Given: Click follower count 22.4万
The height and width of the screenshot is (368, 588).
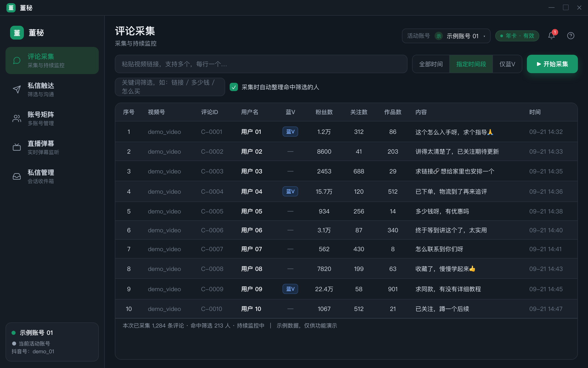Looking at the screenshot, I should [324, 289].
